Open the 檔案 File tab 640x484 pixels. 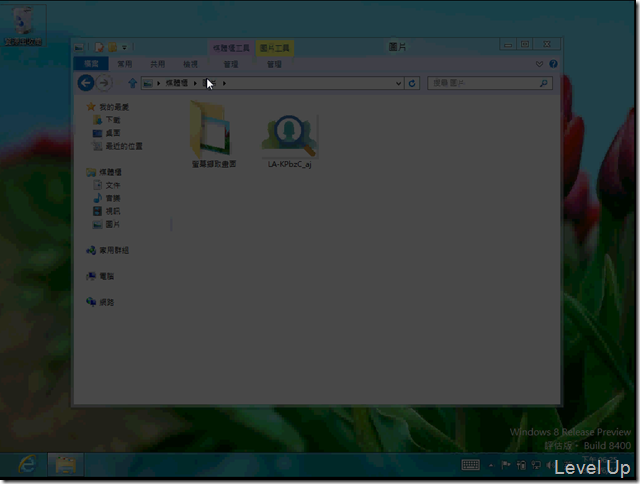[x=91, y=64]
